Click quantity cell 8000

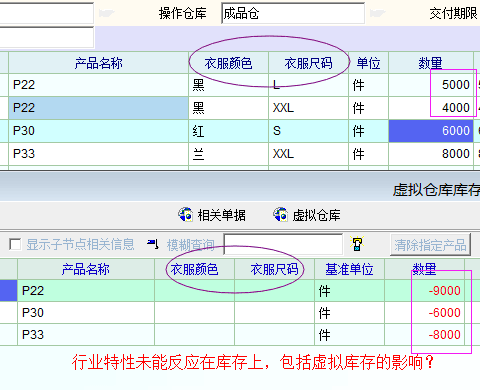tap(431, 154)
